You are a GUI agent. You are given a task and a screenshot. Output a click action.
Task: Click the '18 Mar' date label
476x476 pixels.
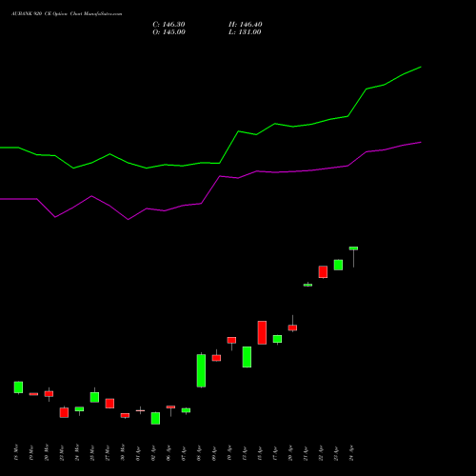tap(16, 452)
